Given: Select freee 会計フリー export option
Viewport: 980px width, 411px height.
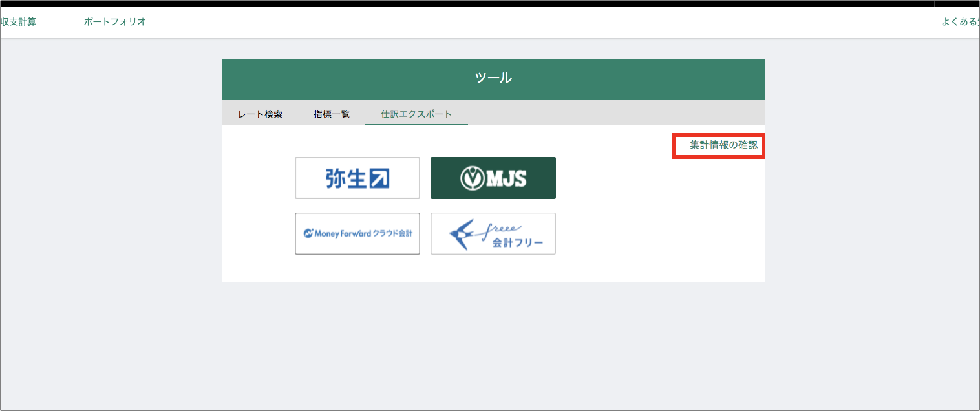Looking at the screenshot, I should (493, 233).
